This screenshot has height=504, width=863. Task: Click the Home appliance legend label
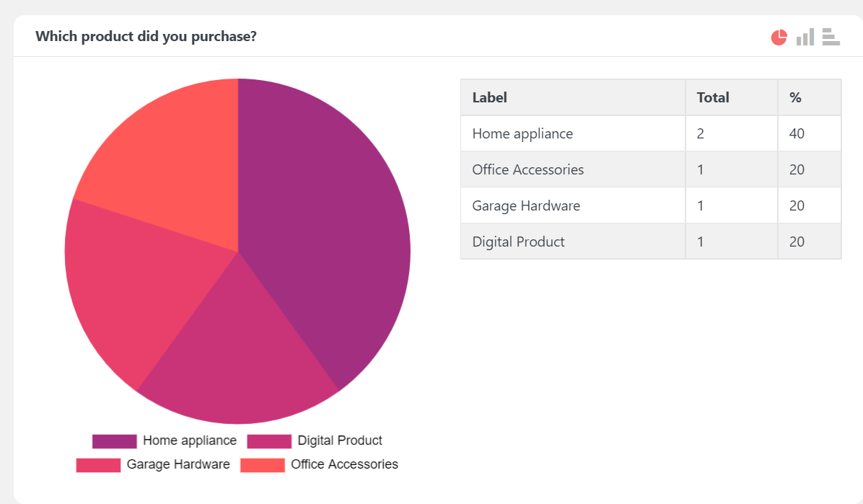(189, 441)
